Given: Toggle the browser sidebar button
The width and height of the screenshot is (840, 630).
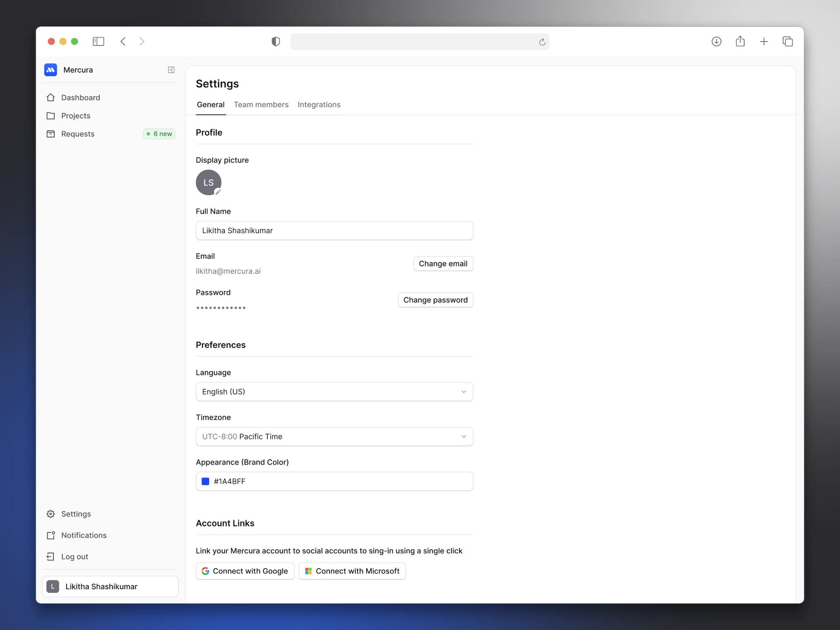Looking at the screenshot, I should click(98, 42).
